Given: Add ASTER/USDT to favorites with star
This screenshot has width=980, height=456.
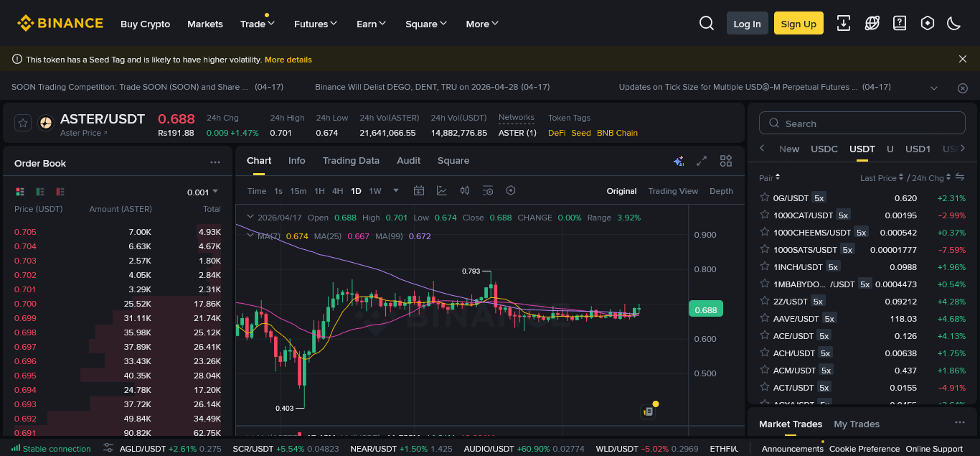Looking at the screenshot, I should coord(23,123).
